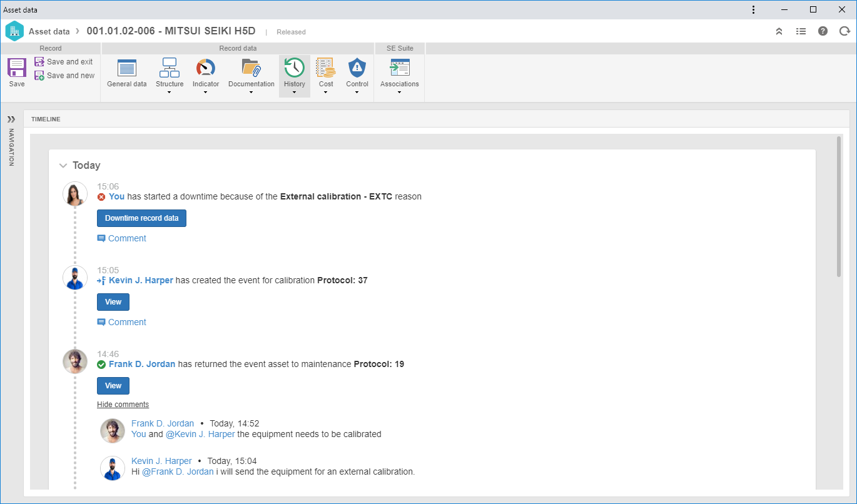The width and height of the screenshot is (857, 504).
Task: Expand the Cost dropdown arrow
Action: [x=326, y=93]
